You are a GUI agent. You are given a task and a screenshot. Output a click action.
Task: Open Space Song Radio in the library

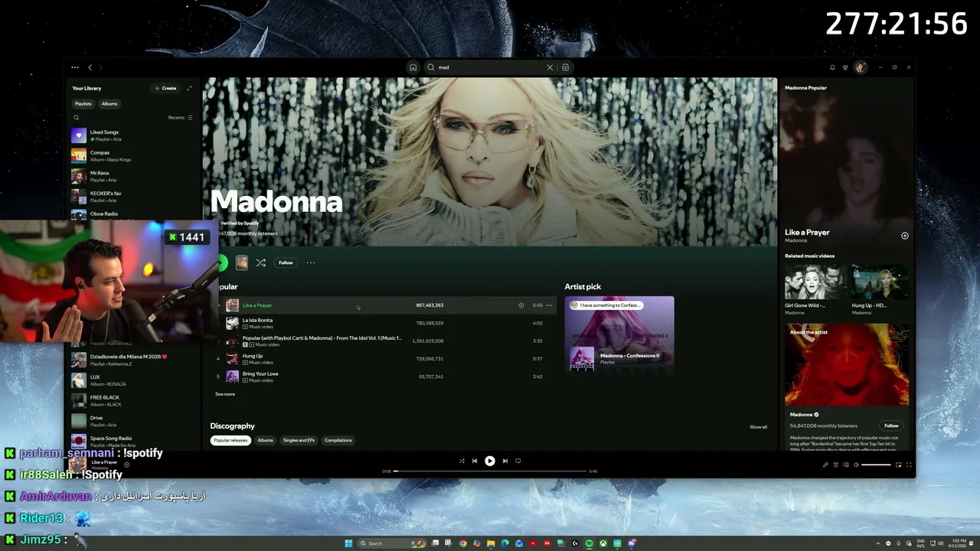(133, 442)
